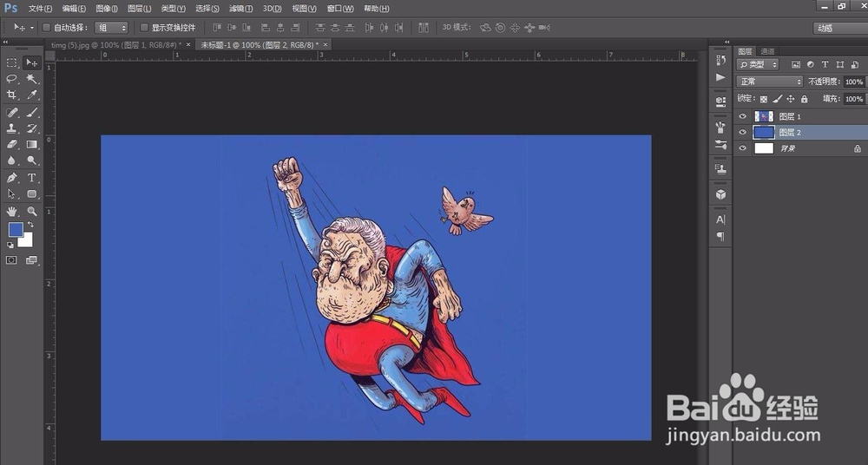Image resolution: width=868 pixels, height=465 pixels.
Task: Select the Dodge tool
Action: (x=32, y=160)
